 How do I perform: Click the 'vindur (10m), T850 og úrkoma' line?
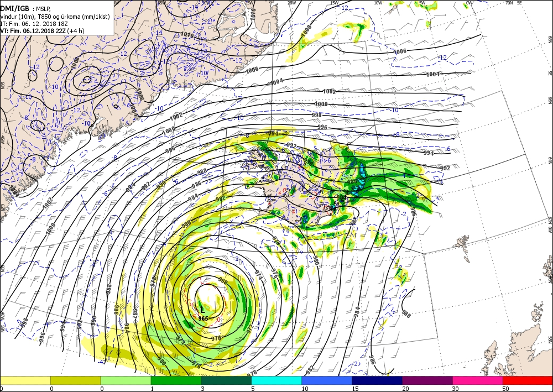[55, 17]
